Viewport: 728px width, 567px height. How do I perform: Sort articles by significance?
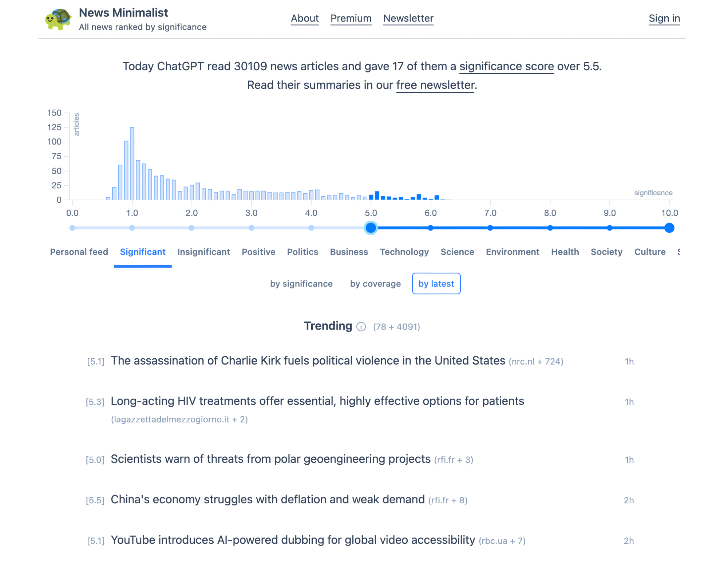(x=301, y=284)
